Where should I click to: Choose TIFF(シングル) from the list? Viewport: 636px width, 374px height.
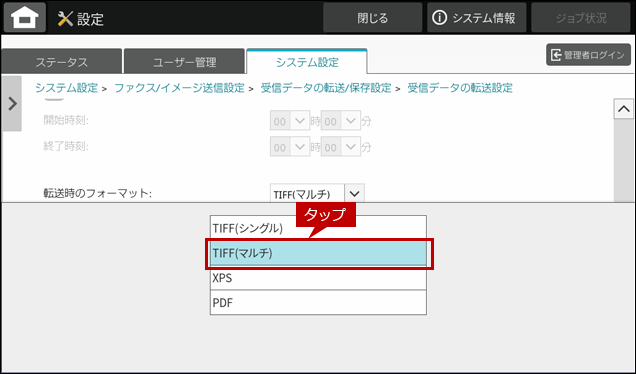(x=318, y=228)
